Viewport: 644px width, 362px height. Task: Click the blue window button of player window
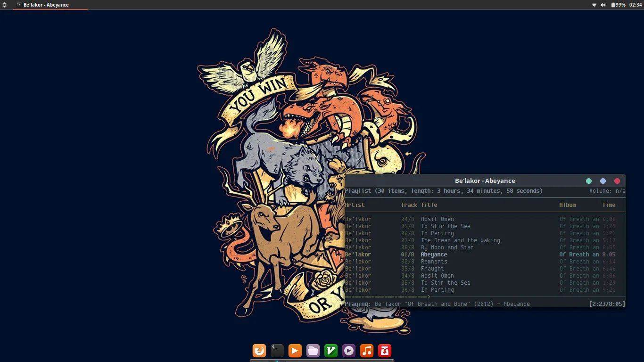click(603, 181)
